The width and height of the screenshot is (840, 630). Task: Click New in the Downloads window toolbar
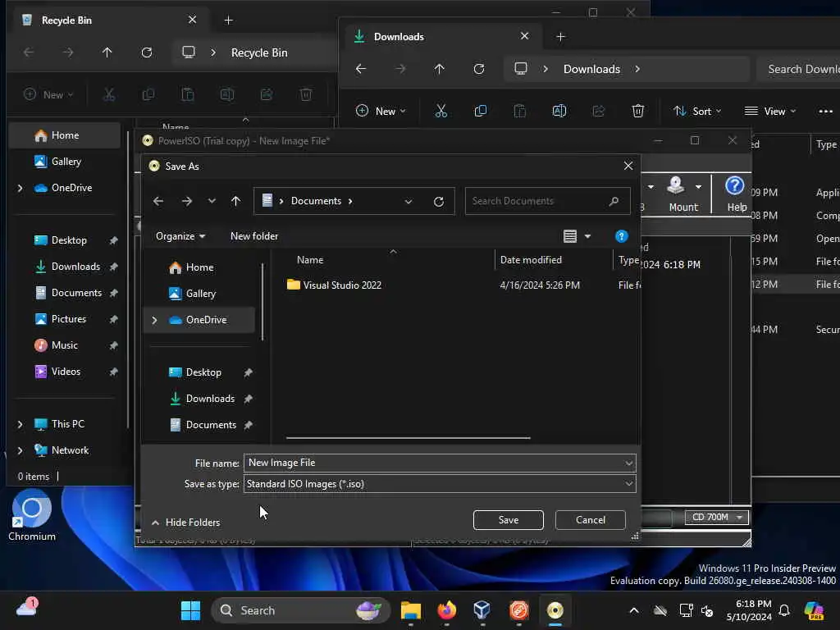click(x=381, y=111)
